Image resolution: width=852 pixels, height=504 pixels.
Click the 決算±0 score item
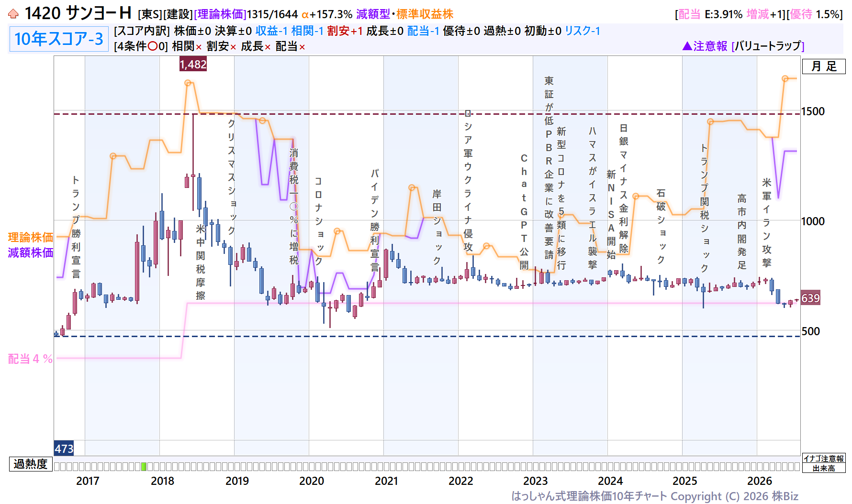click(x=233, y=31)
